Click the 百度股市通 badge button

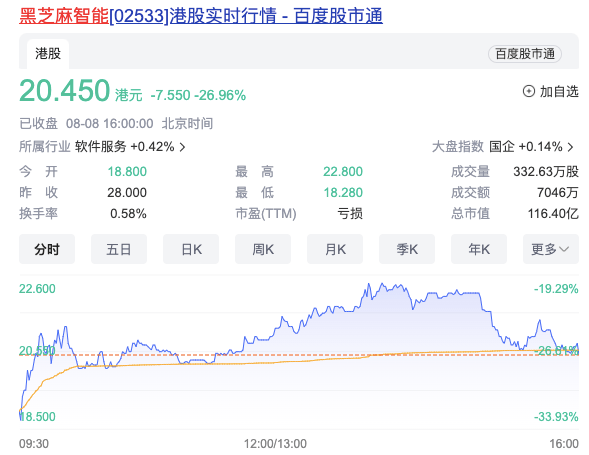525,54
